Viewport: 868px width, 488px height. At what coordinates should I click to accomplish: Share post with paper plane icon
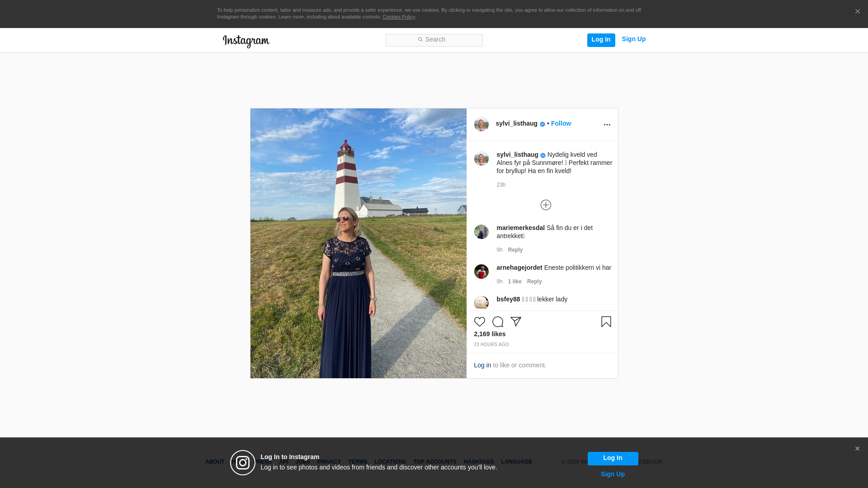point(515,322)
